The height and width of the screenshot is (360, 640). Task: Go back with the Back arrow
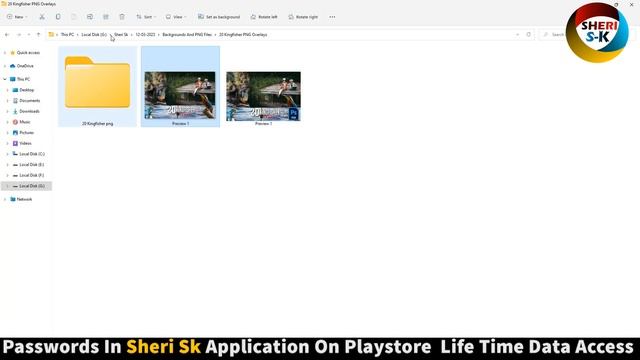[x=7, y=35]
